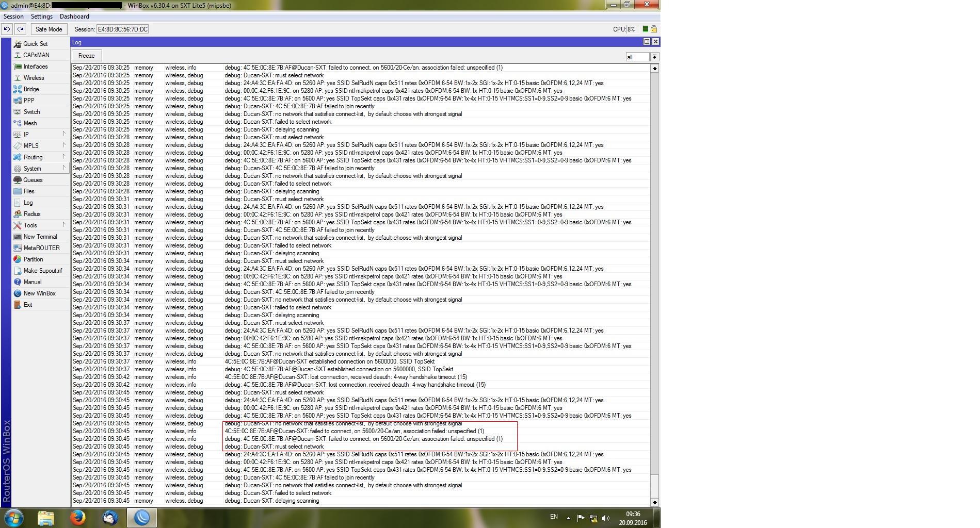Open CAPsMAN menu
This screenshot has width=980, height=528.
[x=36, y=55]
